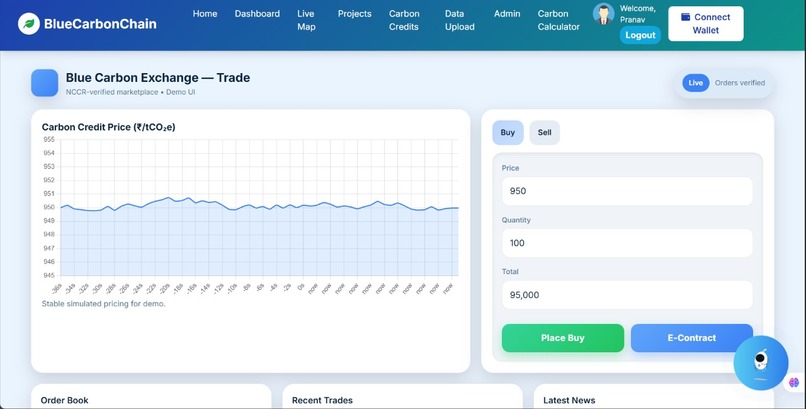The height and width of the screenshot is (409, 806).
Task: Click the Total field showing 95,000
Action: [627, 295]
